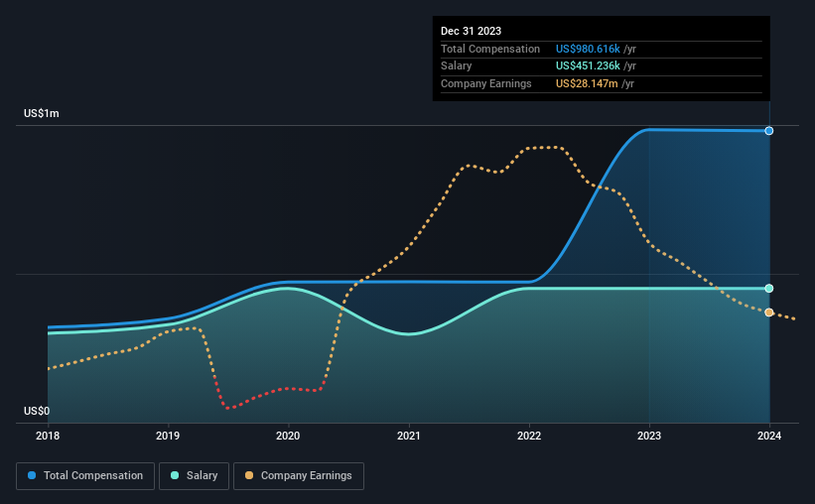Click the US$451.236k salary value

pyautogui.click(x=588, y=66)
